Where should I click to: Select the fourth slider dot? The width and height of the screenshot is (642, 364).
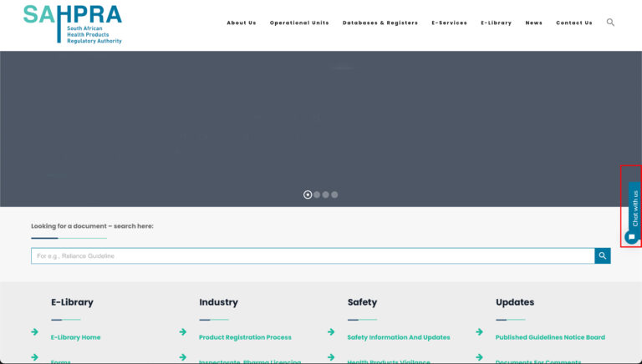[334, 195]
